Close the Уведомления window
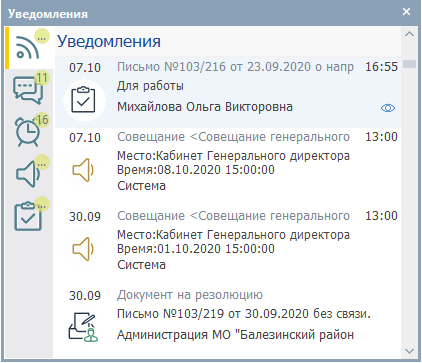 click(406, 12)
